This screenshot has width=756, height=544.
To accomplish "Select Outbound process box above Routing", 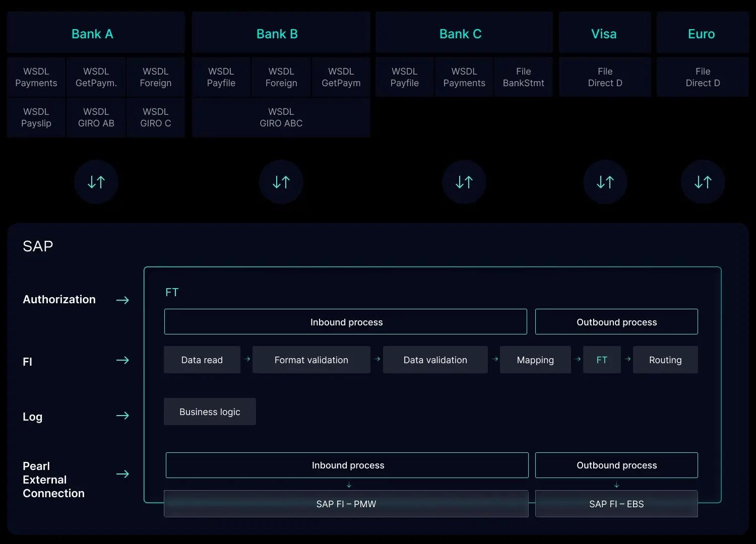I will pyautogui.click(x=616, y=321).
